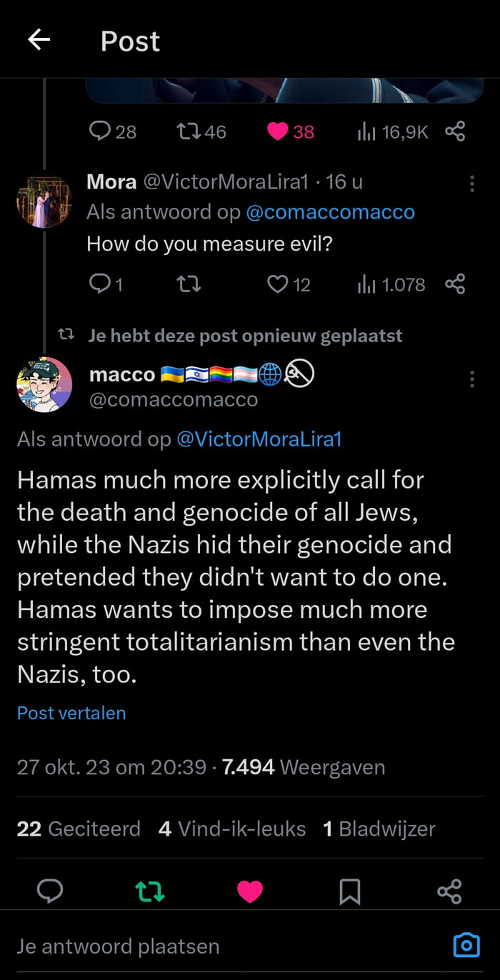
Task: Undo the green repost on macco's post
Action: point(150,891)
